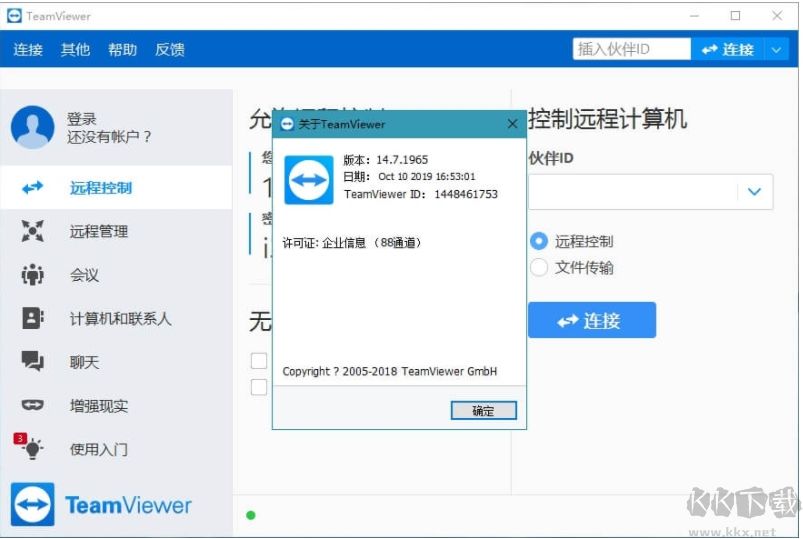Open the 帮助 menu
This screenshot has height=539, width=803.
tap(122, 50)
